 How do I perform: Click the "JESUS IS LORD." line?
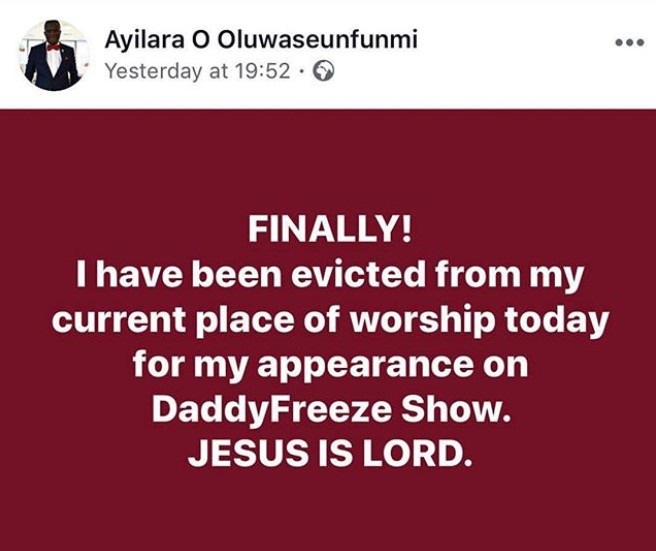click(328, 455)
